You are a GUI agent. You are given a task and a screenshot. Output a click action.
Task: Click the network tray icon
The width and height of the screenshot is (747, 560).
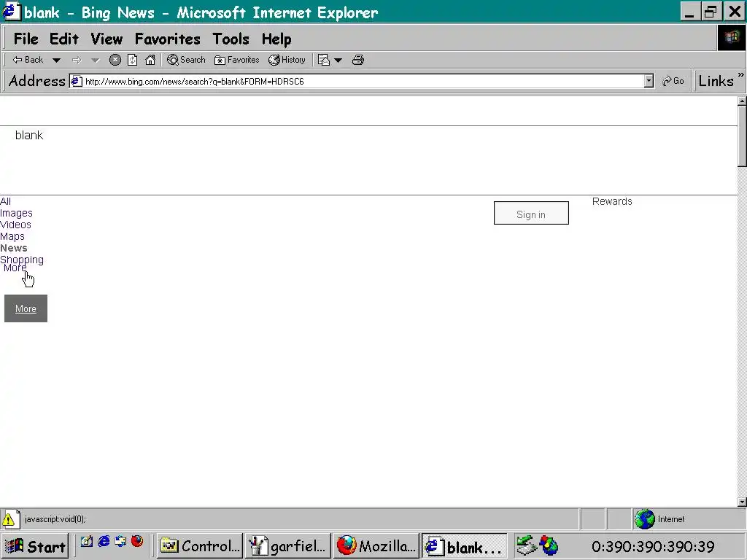click(527, 545)
